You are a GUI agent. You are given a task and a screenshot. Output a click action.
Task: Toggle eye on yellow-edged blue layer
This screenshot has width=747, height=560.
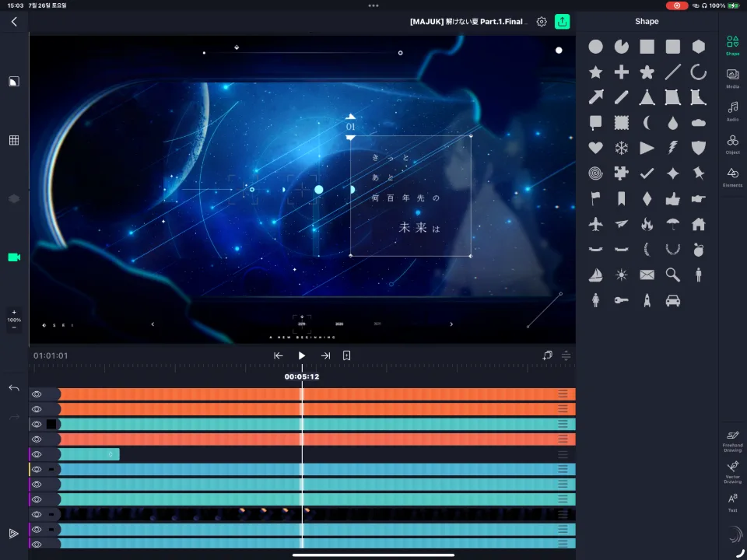tap(37, 470)
